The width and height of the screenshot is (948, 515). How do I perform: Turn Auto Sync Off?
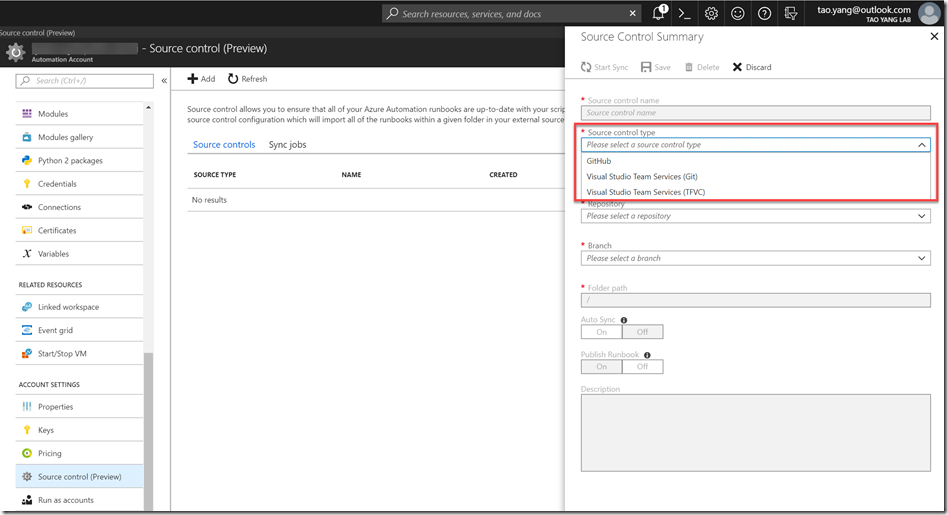[x=642, y=332]
